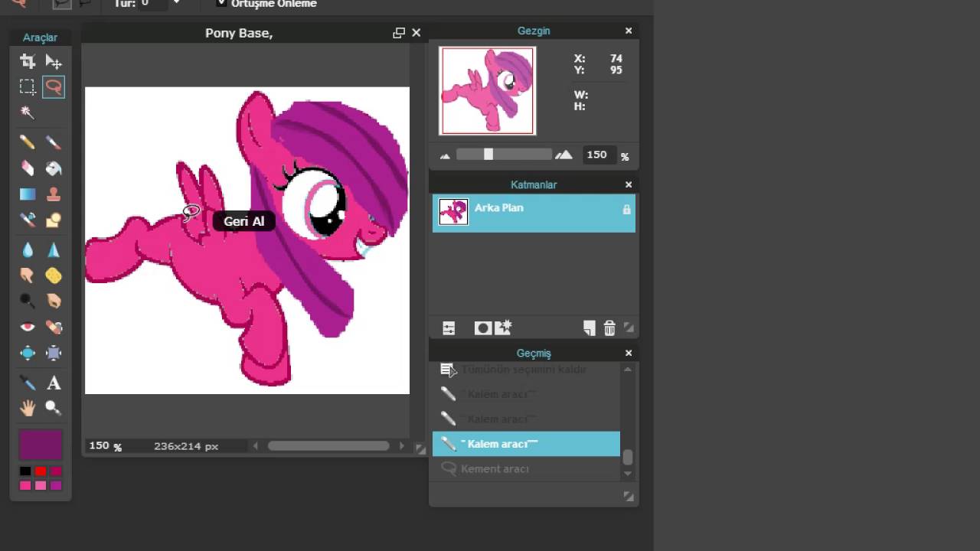Select the Color Picker eyedropper tool
Image resolution: width=980 pixels, height=551 pixels.
pos(28,383)
